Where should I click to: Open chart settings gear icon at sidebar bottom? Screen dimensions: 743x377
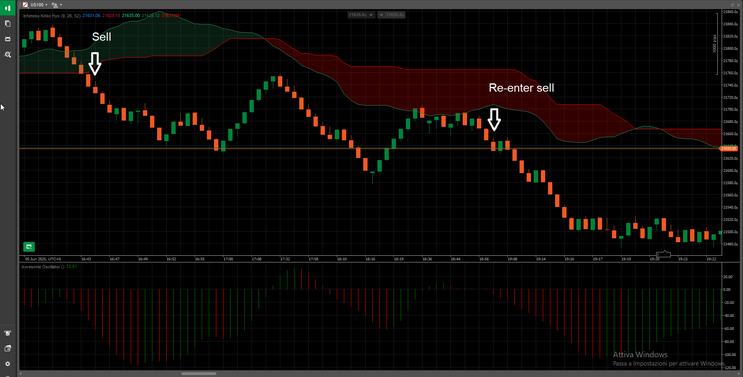(x=8, y=364)
